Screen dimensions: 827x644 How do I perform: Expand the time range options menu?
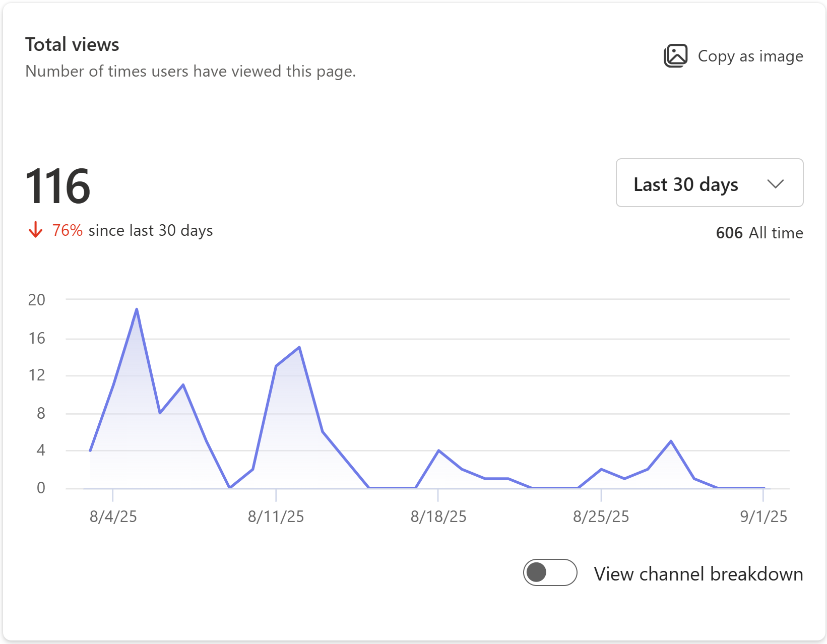point(709,183)
